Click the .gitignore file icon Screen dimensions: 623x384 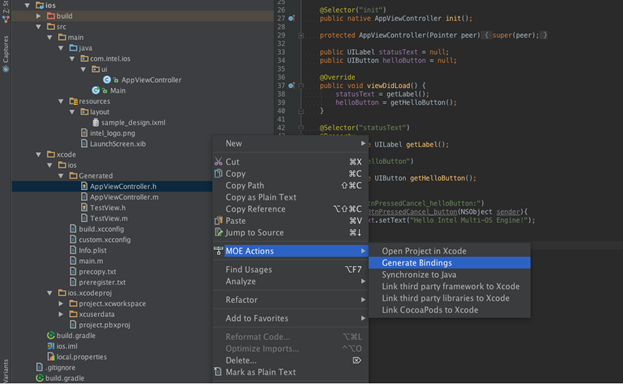tap(39, 367)
